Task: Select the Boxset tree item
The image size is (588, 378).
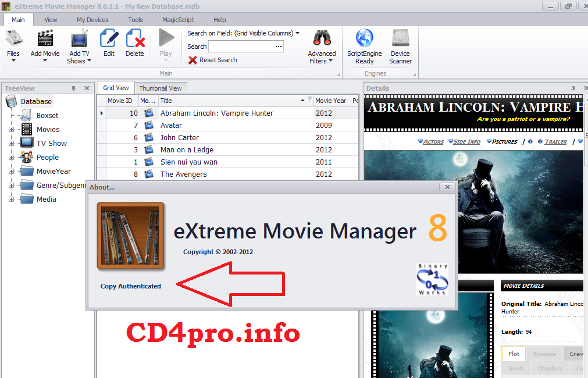Action: 47,116
